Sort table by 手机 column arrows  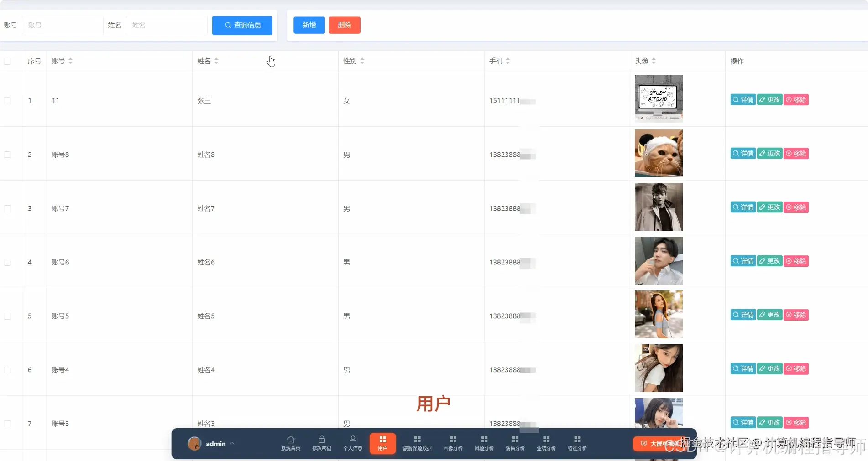(508, 61)
